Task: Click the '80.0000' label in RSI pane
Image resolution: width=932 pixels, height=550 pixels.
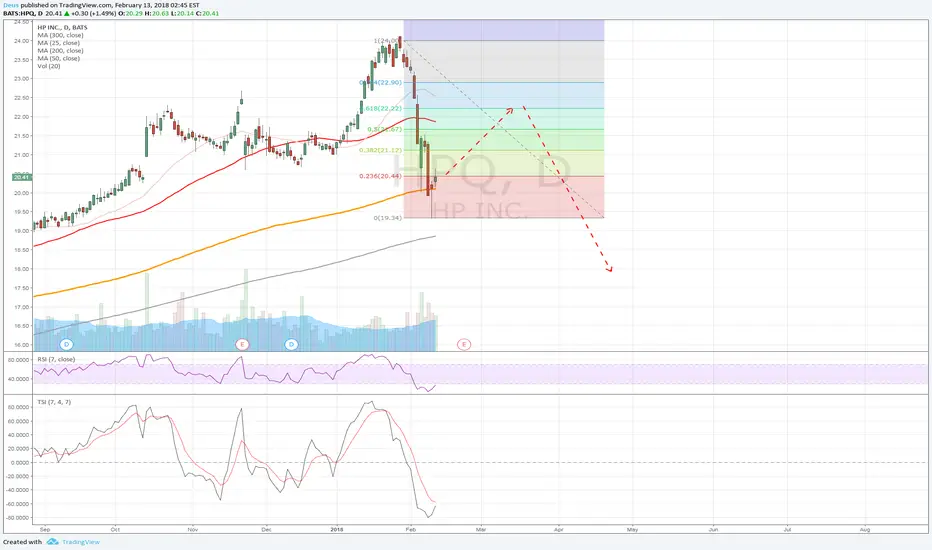Action: click(x=19, y=360)
